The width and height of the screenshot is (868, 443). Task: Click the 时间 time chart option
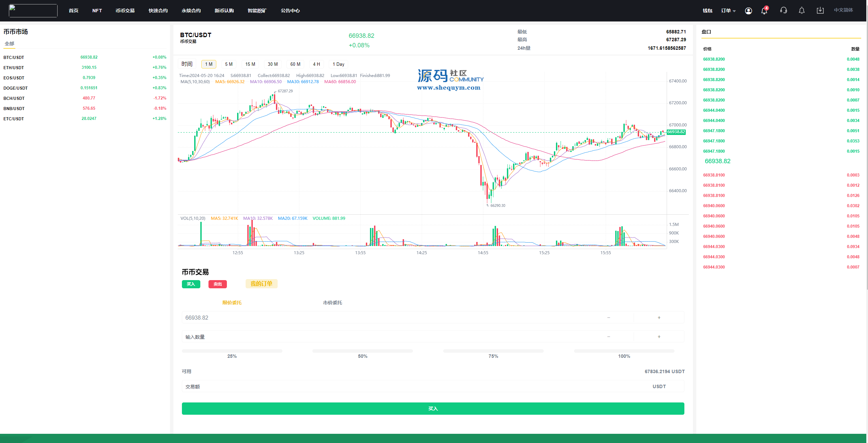click(x=187, y=64)
